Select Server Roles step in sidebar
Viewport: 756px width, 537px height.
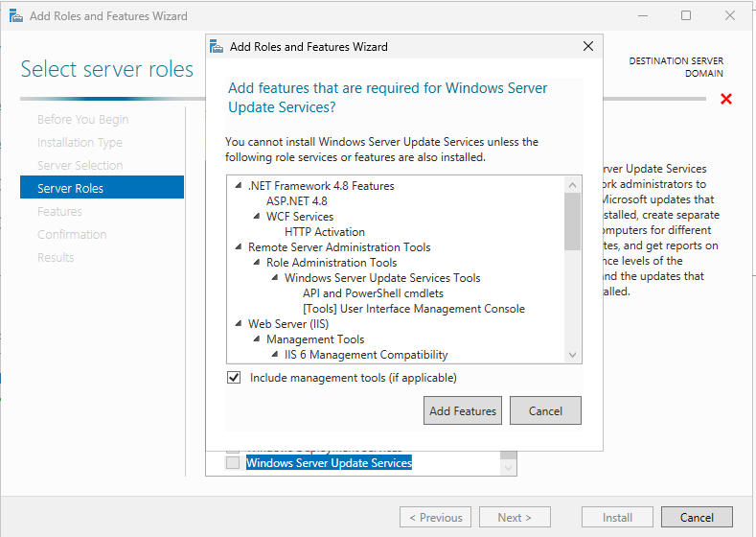point(102,188)
